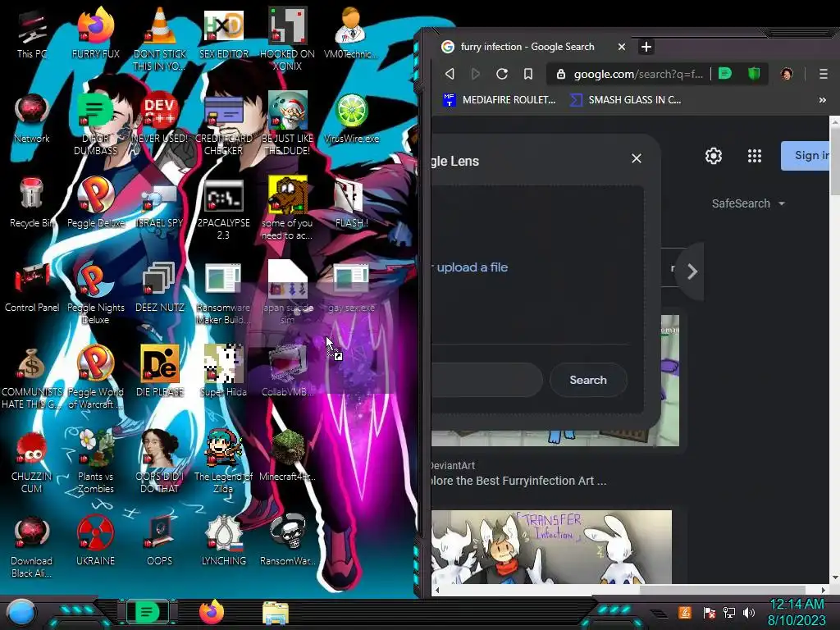The width and height of the screenshot is (840, 630).
Task: Open the browser profile avatar
Action: 787,74
